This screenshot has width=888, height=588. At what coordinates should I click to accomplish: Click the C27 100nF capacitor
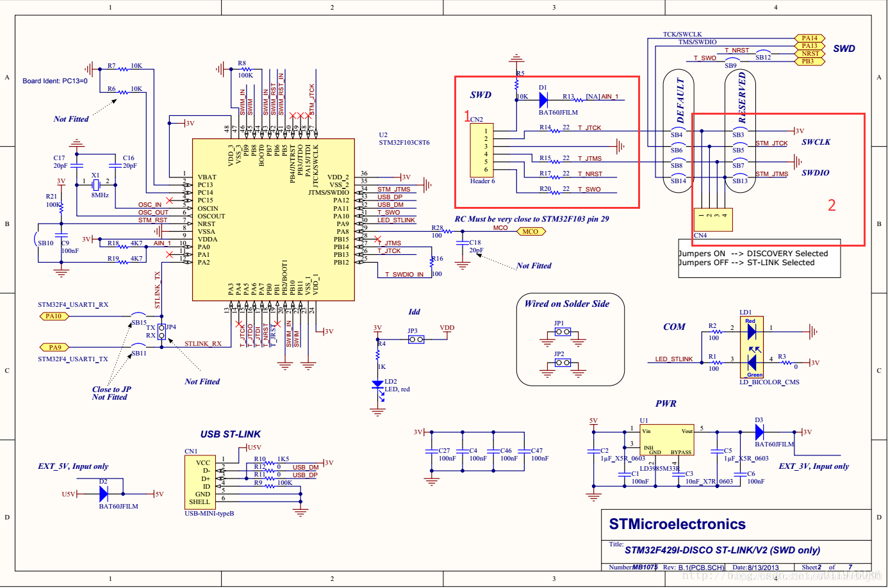[x=432, y=452]
